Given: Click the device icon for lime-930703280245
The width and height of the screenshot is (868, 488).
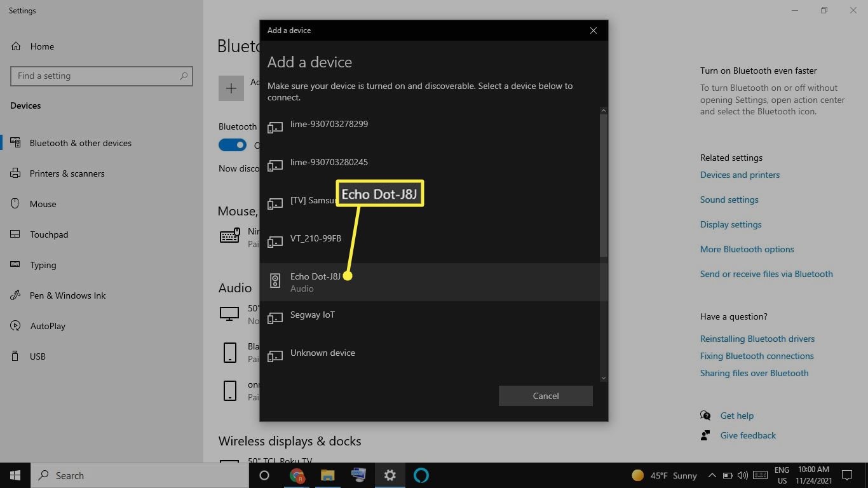Looking at the screenshot, I should point(275,166).
